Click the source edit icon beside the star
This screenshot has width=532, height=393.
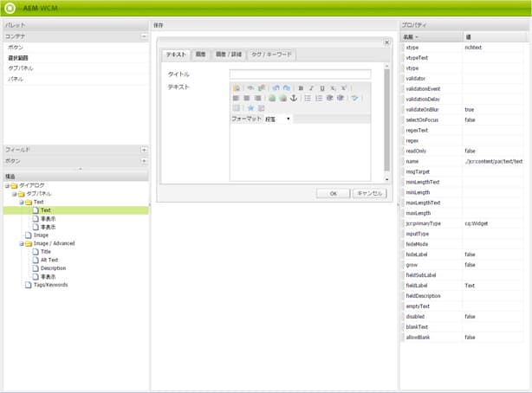[262, 108]
